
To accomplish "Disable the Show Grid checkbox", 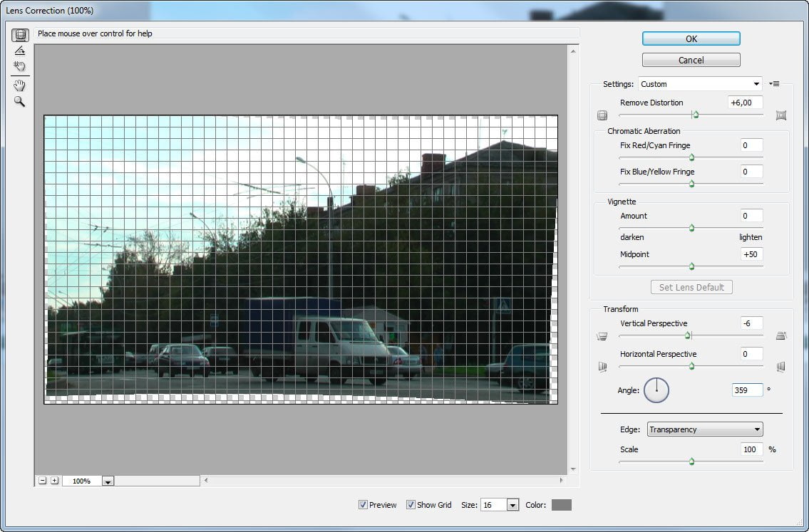I will point(411,505).
